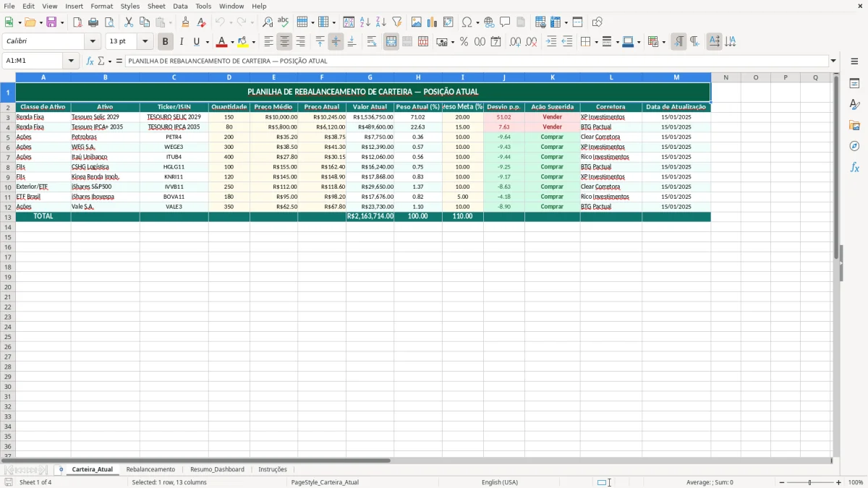Open the Sheet menu
This screenshot has height=488, width=868.
pos(156,6)
